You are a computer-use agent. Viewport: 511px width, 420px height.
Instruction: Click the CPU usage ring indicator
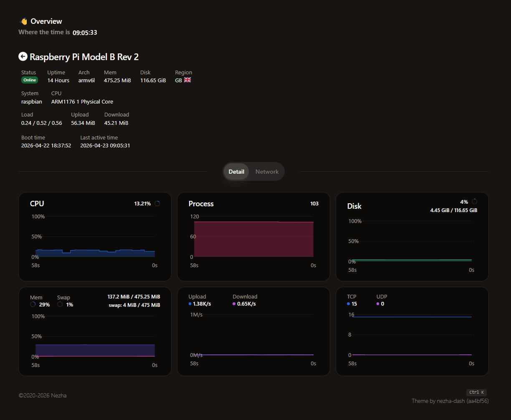tap(157, 204)
